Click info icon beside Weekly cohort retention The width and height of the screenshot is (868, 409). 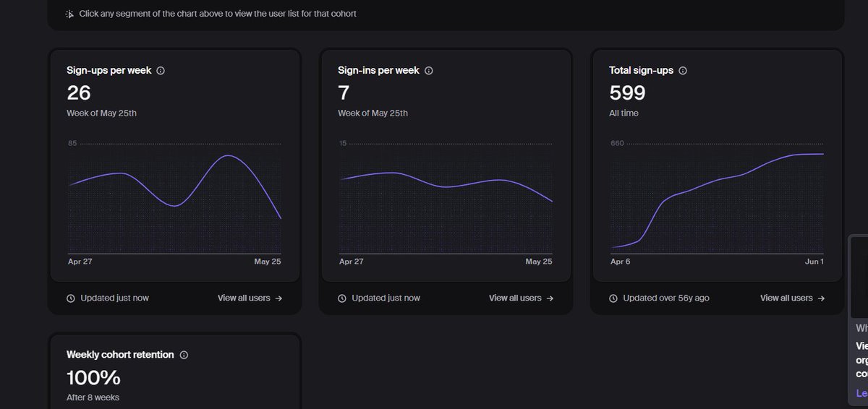coord(184,355)
